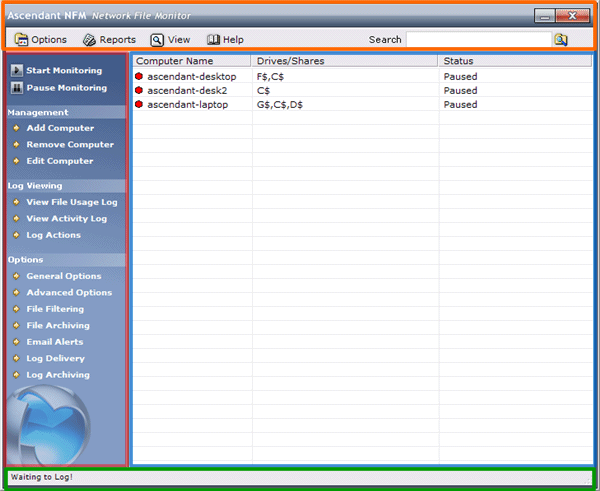Click the bullet icon next to Log Delivery
600x491 pixels.
[16, 358]
